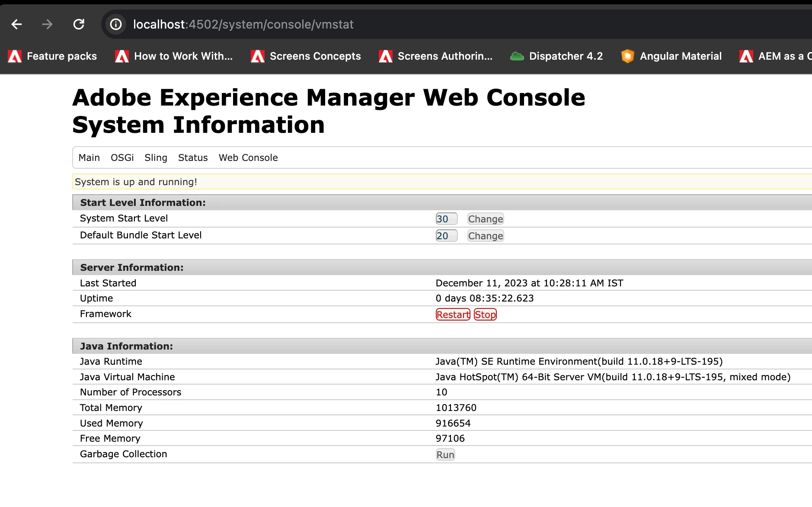Screen dimensions: 812x507
Task: Click the Dispatcher 4.2 cloud icon
Action: 517,56
